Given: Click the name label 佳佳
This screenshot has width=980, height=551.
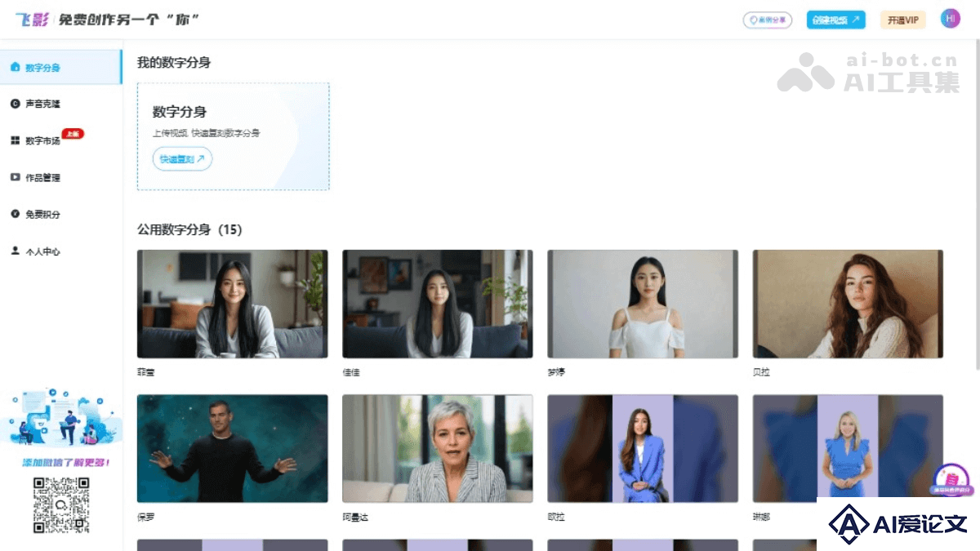Looking at the screenshot, I should 351,372.
